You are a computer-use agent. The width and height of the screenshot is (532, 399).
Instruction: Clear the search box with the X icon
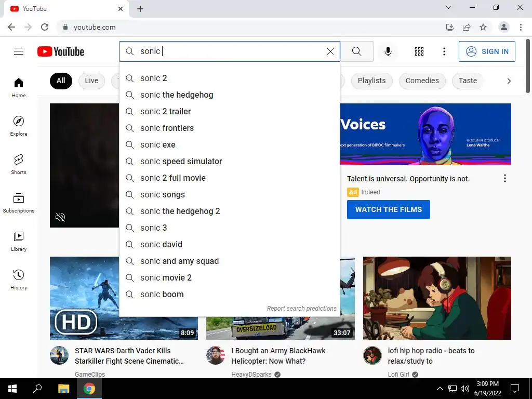click(330, 51)
